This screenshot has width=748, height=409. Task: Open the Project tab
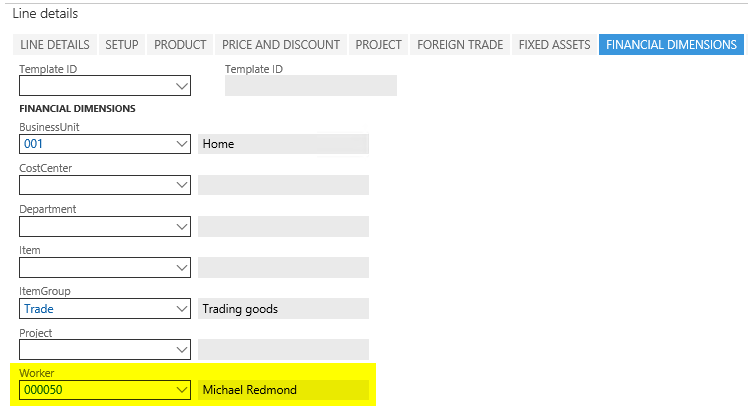pos(378,44)
